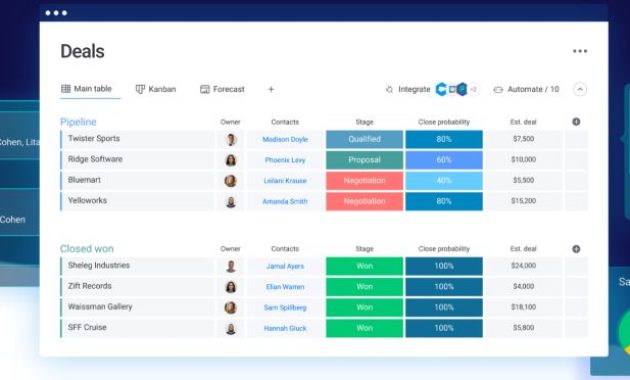The width and height of the screenshot is (630, 380).
Task: Add a column to the Closed won group
Action: coord(576,249)
